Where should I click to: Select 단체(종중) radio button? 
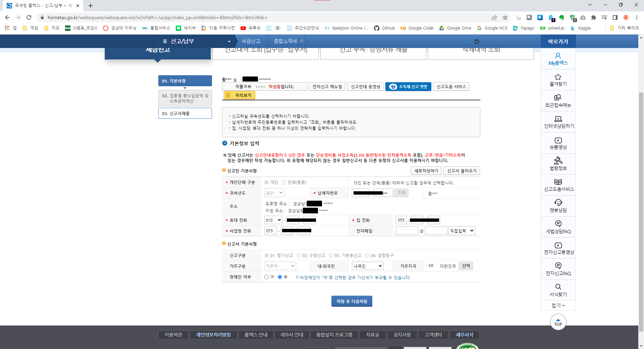click(x=284, y=183)
